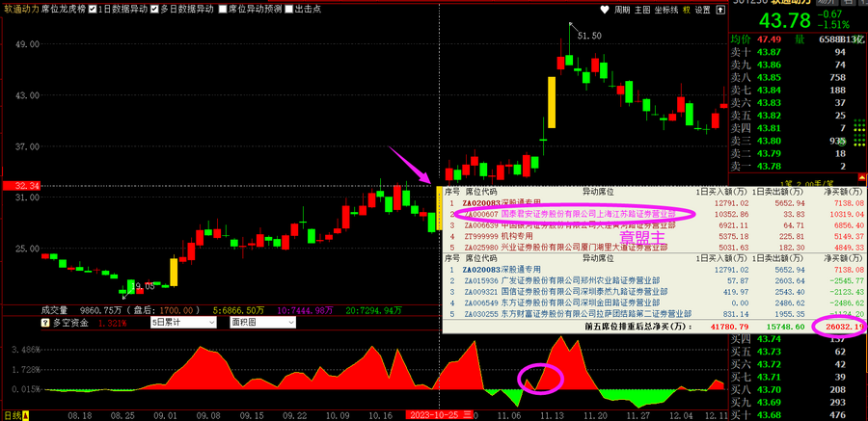Viewport: 868px width, 421px height.
Task: Click the 买十 bid price 43.68
Action: [769, 415]
